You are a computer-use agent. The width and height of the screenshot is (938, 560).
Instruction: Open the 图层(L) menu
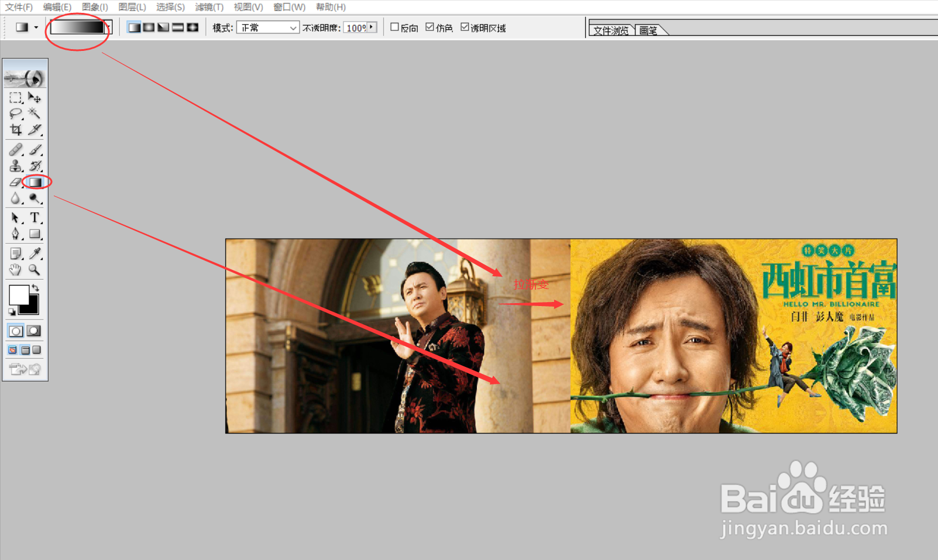coord(132,7)
